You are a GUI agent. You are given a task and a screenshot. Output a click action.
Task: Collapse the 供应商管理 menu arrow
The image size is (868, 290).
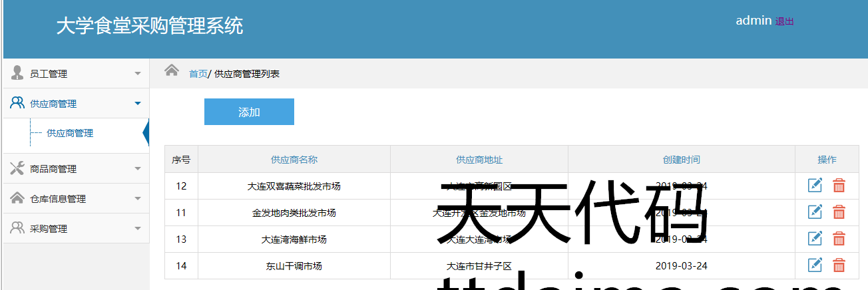pyautogui.click(x=138, y=104)
